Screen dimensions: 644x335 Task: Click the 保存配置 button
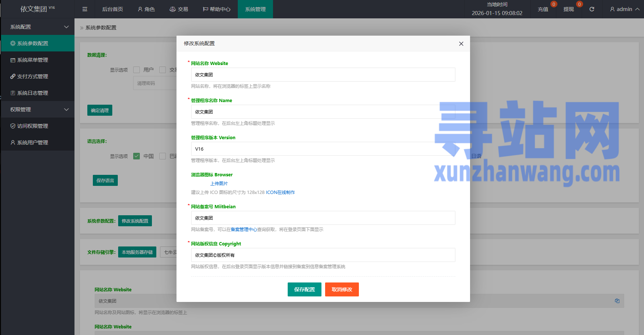(304, 289)
